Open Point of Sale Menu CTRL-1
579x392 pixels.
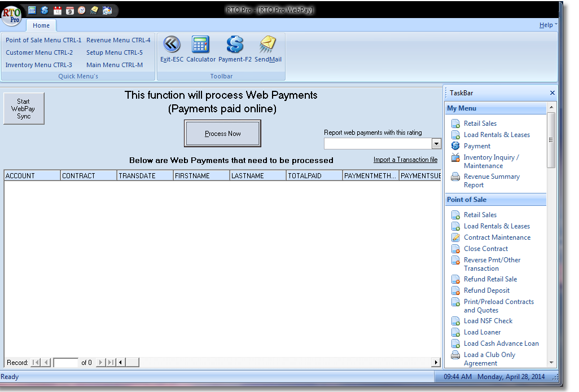point(43,40)
